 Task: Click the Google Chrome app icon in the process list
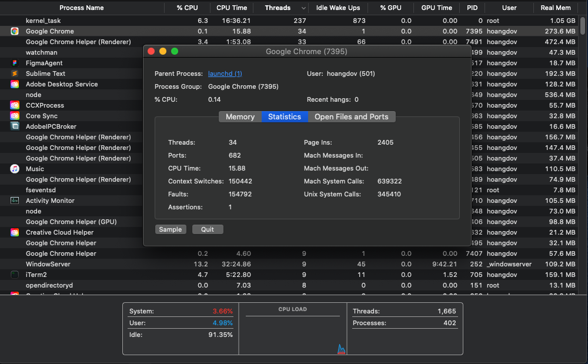coord(15,31)
